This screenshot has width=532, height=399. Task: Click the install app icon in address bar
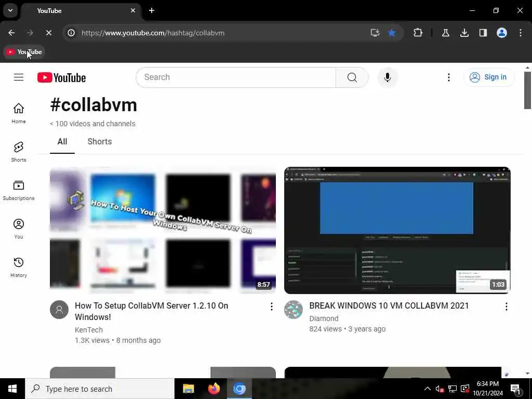pos(375,33)
